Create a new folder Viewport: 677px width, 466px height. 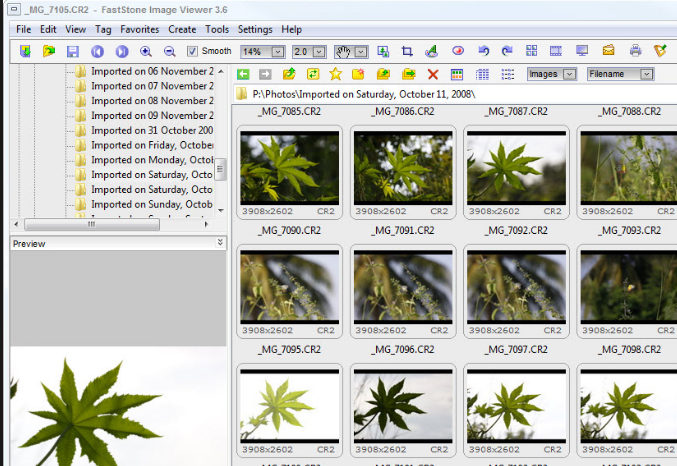358,74
